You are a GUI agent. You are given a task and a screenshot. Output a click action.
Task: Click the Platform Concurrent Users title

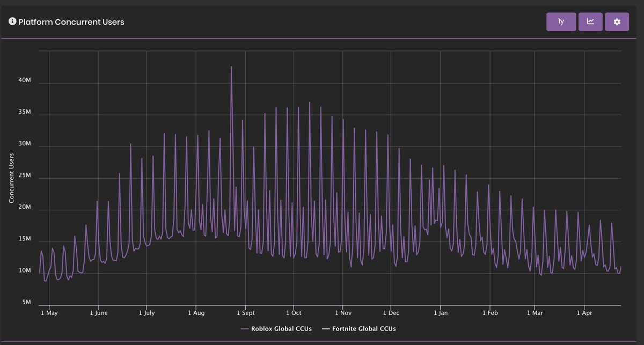[x=71, y=22]
